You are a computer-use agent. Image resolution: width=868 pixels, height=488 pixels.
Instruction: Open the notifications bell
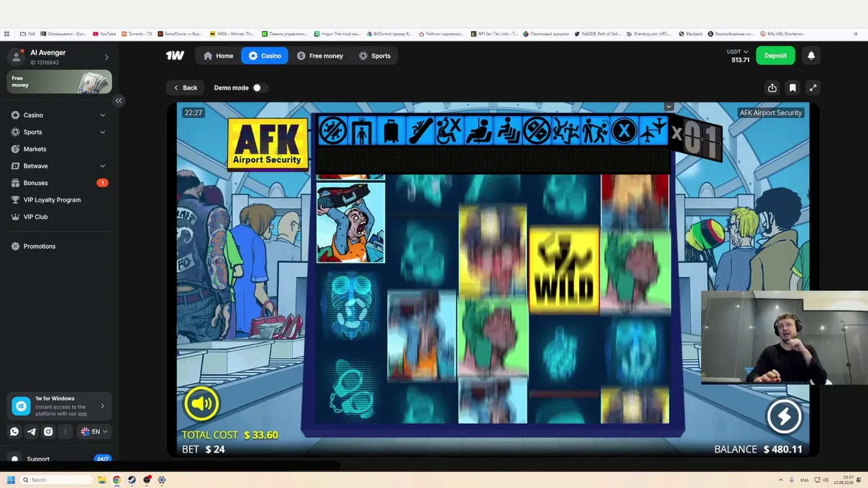(x=811, y=56)
